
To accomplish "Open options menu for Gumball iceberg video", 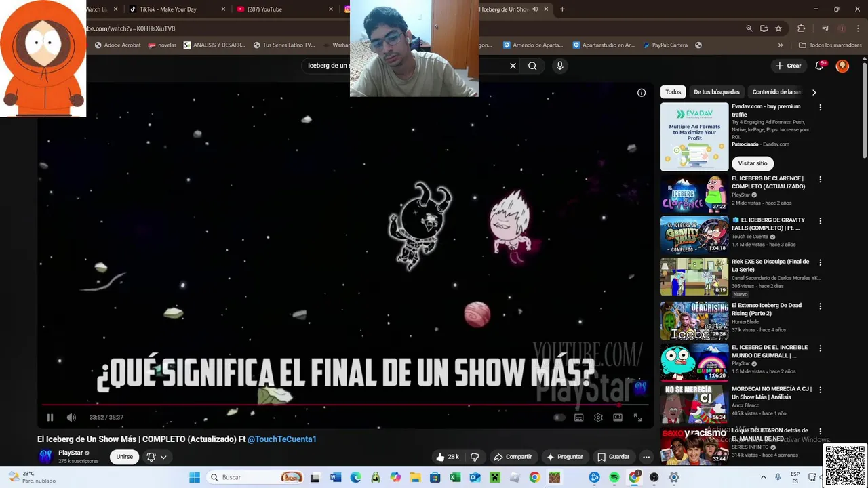I will point(820,348).
